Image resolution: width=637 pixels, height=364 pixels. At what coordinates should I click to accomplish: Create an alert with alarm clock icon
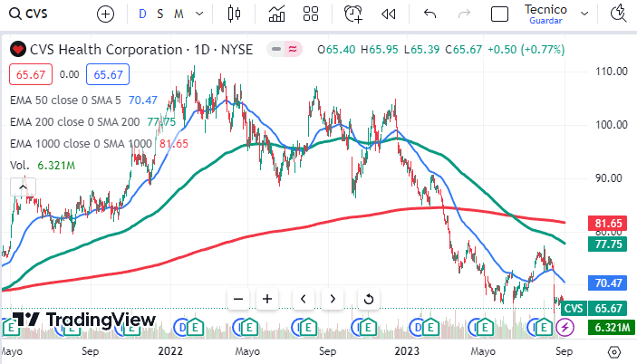[353, 14]
